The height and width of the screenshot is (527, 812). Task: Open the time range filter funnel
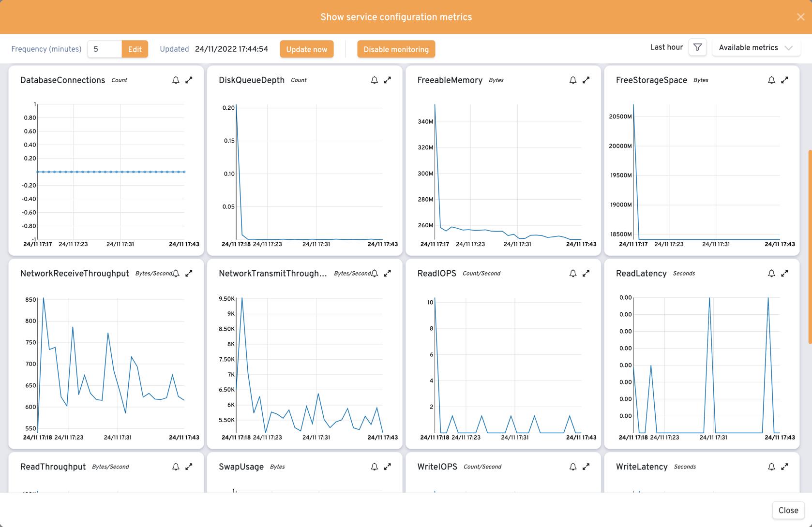697,47
